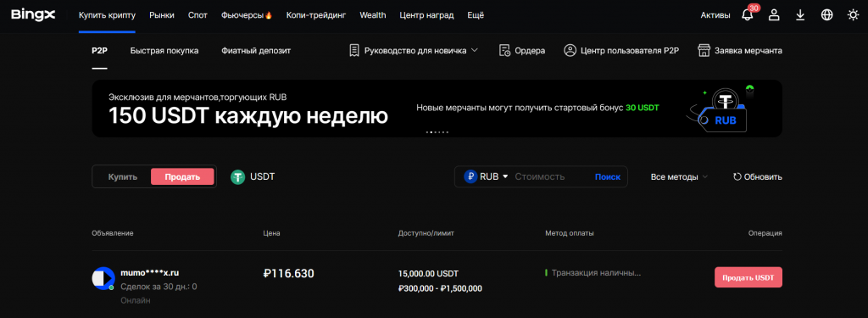The height and width of the screenshot is (318, 868).
Task: Open notifications bell with 30 badge
Action: point(748,15)
